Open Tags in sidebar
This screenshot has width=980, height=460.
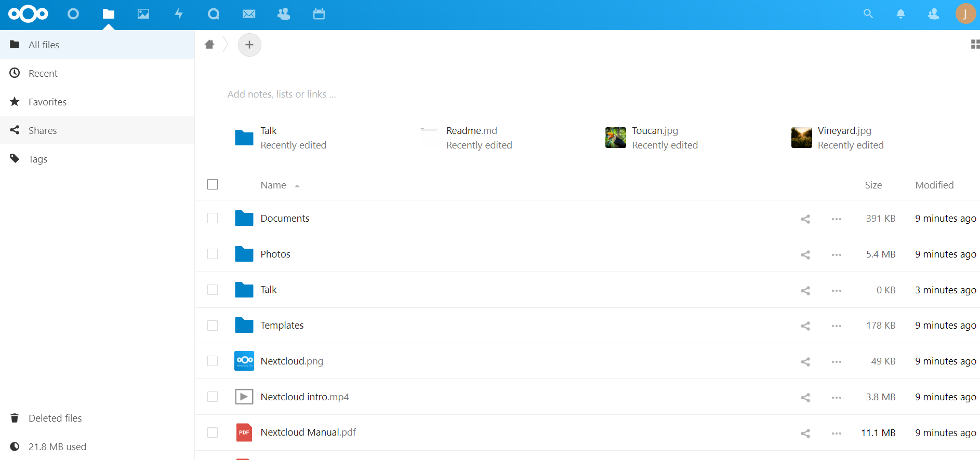click(97, 159)
